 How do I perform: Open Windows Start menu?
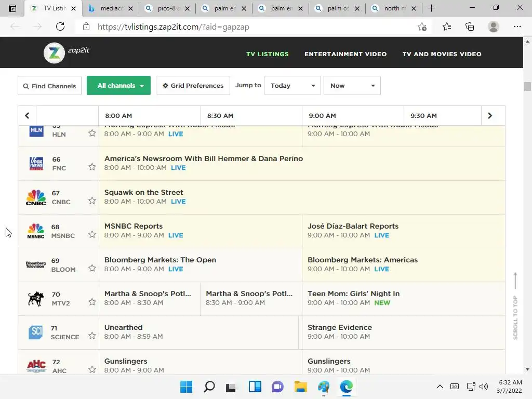(x=186, y=387)
